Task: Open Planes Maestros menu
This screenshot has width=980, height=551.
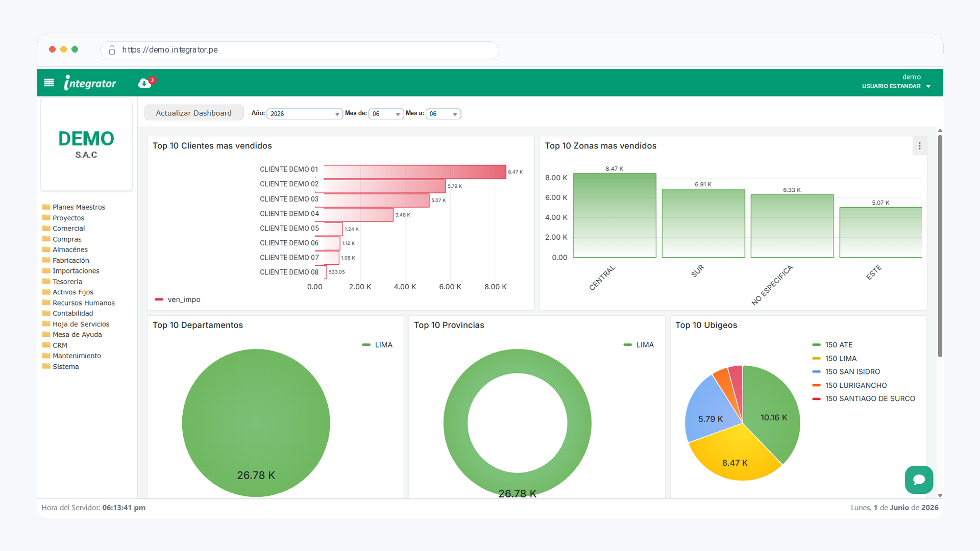Action: [x=79, y=207]
